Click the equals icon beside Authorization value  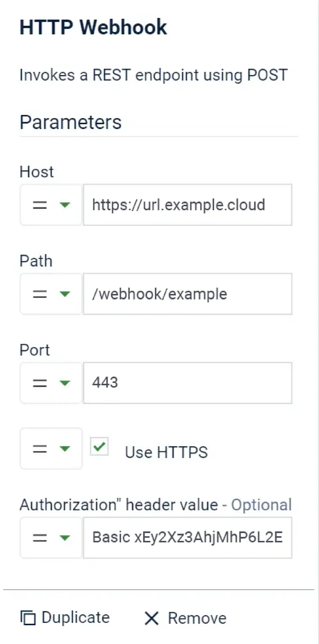coord(40,538)
